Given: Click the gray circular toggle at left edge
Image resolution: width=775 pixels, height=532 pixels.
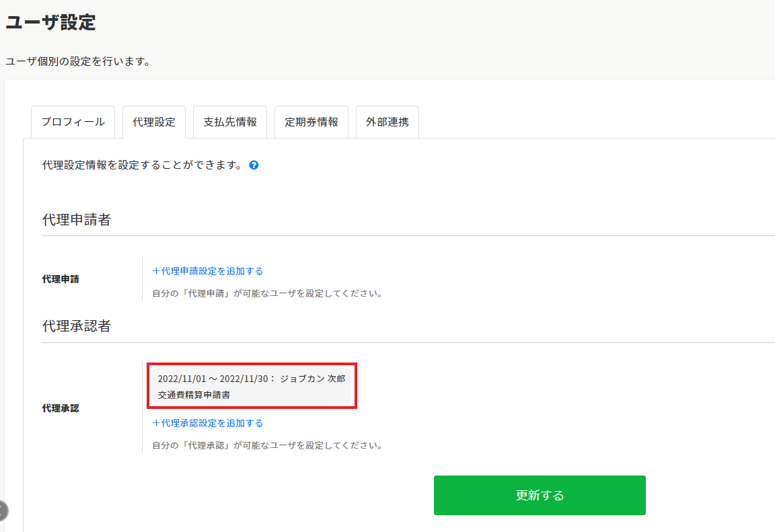Looking at the screenshot, I should (x=2, y=510).
